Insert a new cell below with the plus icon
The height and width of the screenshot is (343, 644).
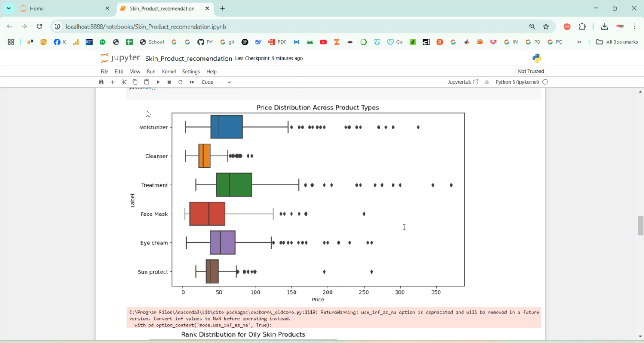112,82
